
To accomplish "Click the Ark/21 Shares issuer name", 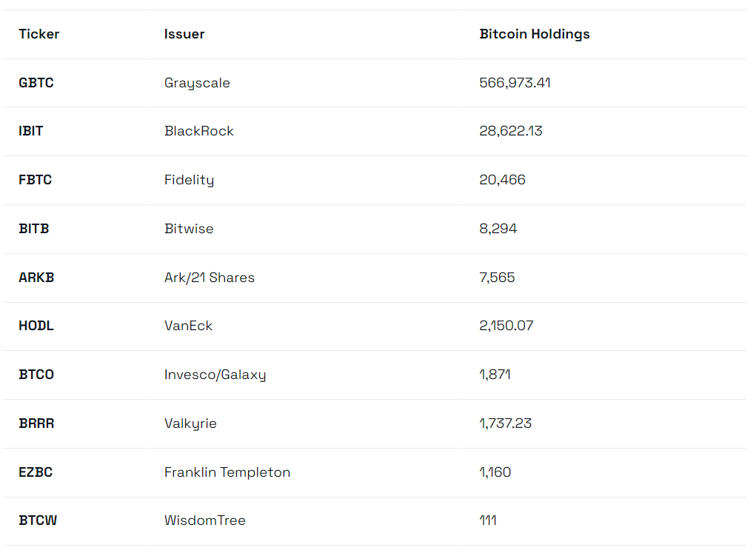I will 210,278.
